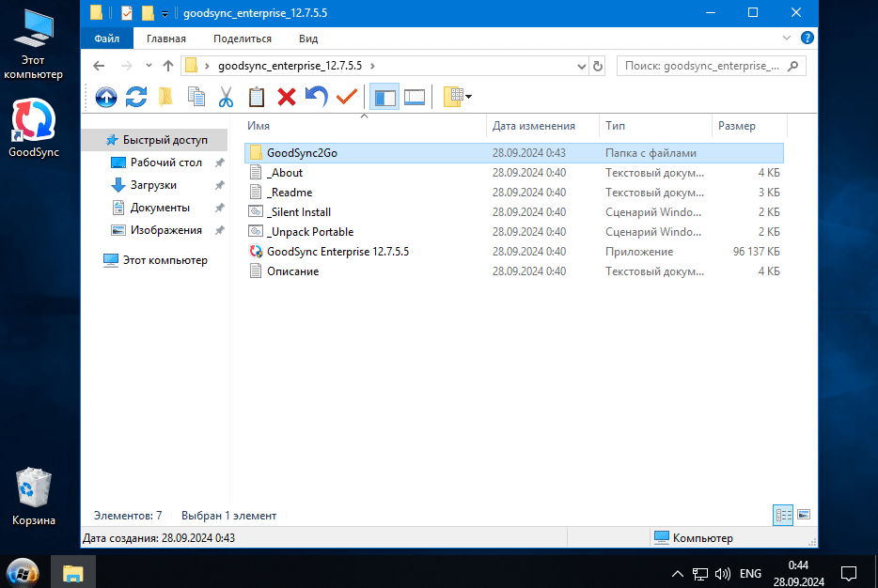Select the Описание text file
878x588 pixels.
point(513,271)
